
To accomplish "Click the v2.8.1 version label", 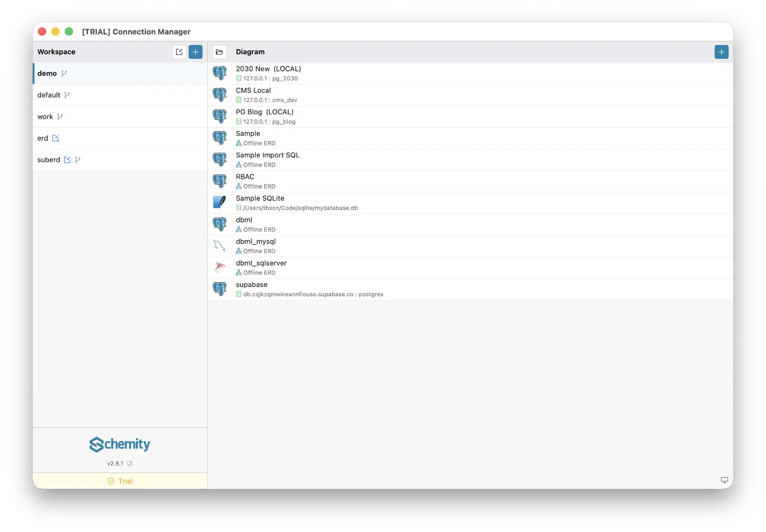I will [115, 464].
